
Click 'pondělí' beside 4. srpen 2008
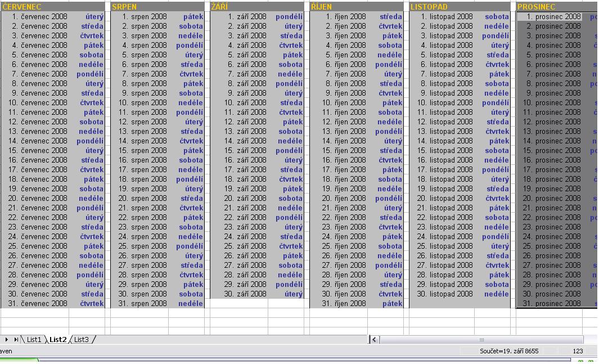coord(190,46)
